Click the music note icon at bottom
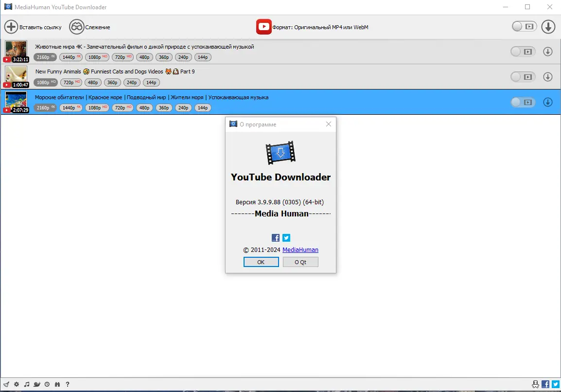The image size is (561, 392). (x=27, y=385)
